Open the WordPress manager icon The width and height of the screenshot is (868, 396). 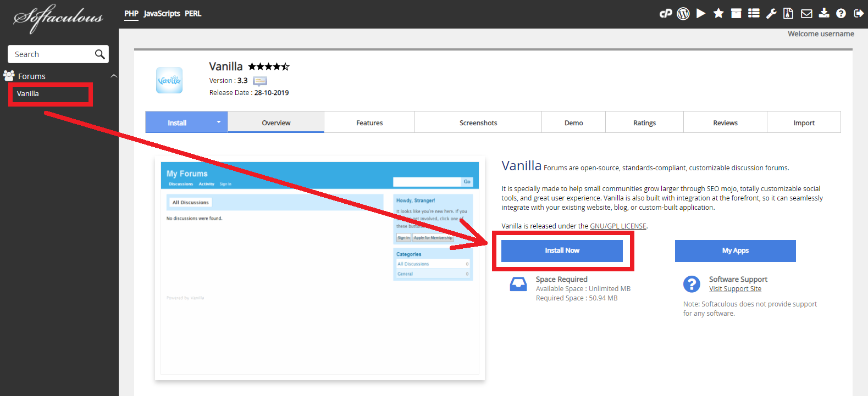pyautogui.click(x=683, y=14)
